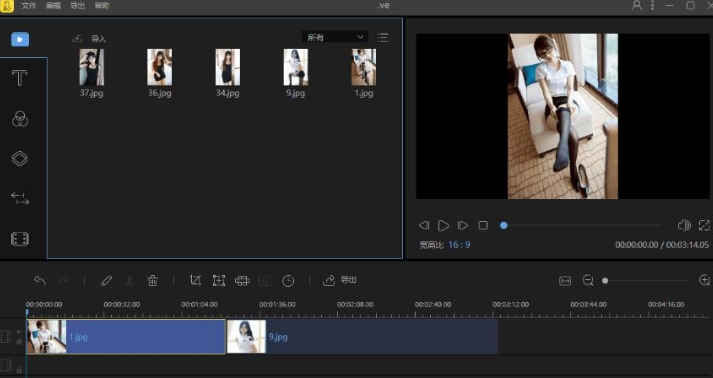Open the Filters panel icon
This screenshot has width=713, height=378.
click(20, 118)
